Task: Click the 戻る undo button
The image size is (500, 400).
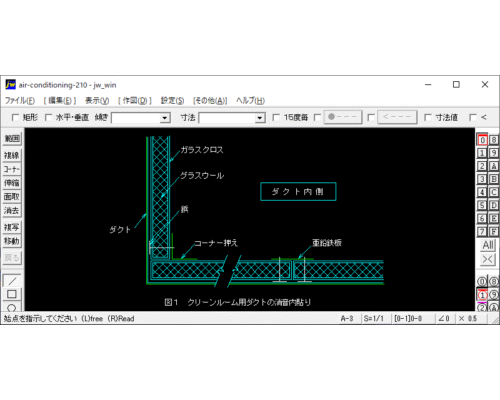Action: point(12,258)
